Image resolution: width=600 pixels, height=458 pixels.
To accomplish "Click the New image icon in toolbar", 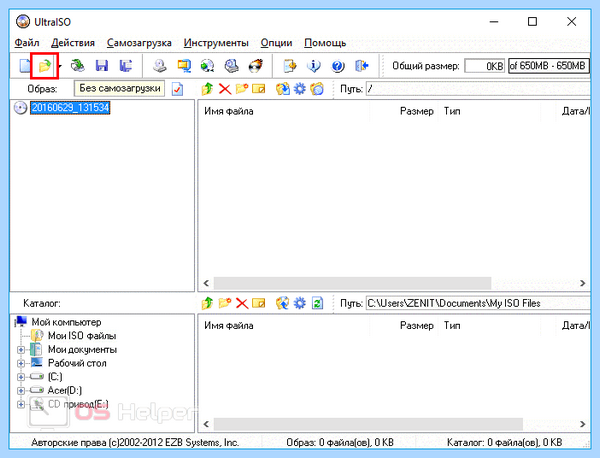I will tap(25, 66).
